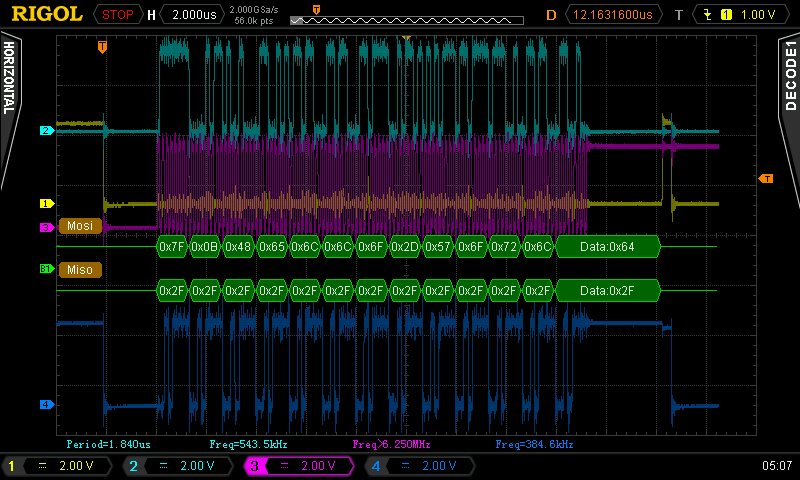Click the Mosi decoded byte 0x48
This screenshot has height=480, width=800.
coord(238,246)
